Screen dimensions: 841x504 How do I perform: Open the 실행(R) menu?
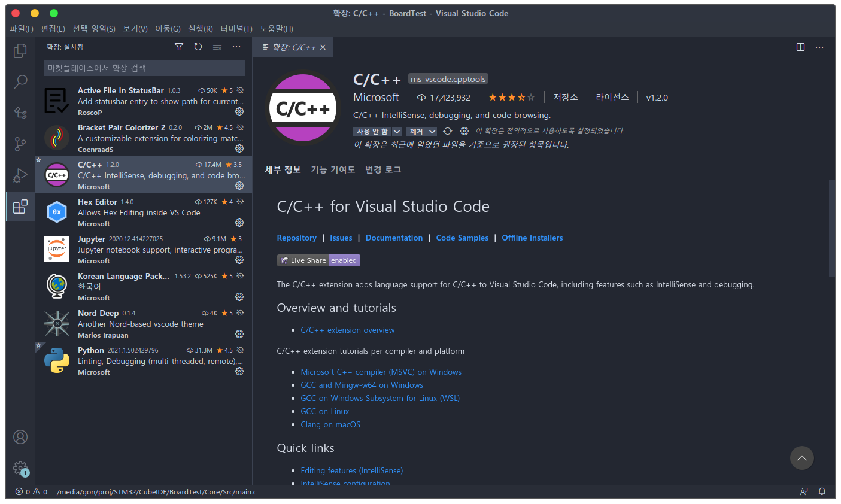coord(200,29)
